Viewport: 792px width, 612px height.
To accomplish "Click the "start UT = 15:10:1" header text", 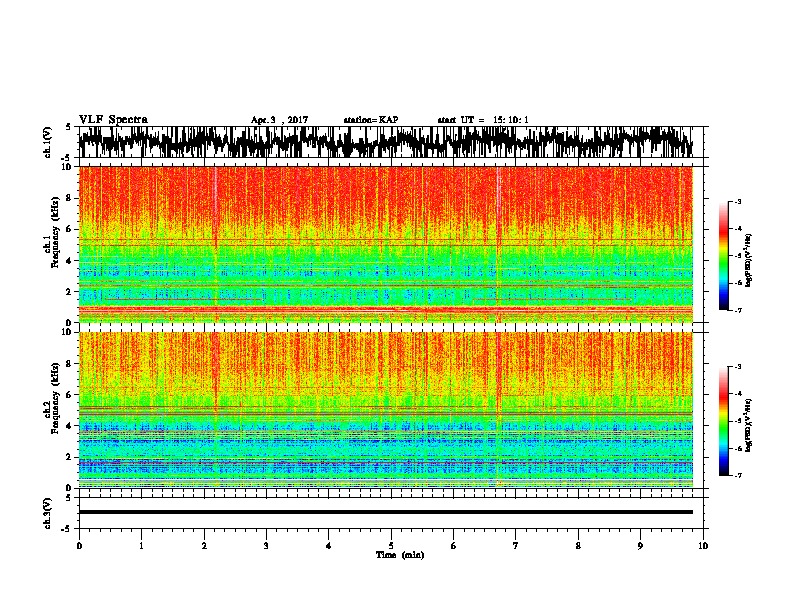I will click(483, 120).
